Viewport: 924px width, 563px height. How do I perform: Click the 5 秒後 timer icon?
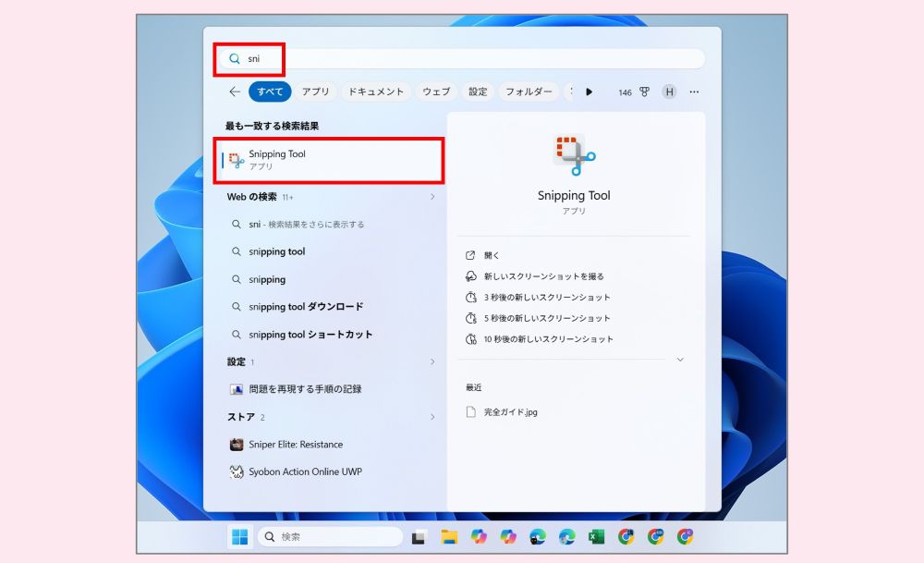coord(470,318)
